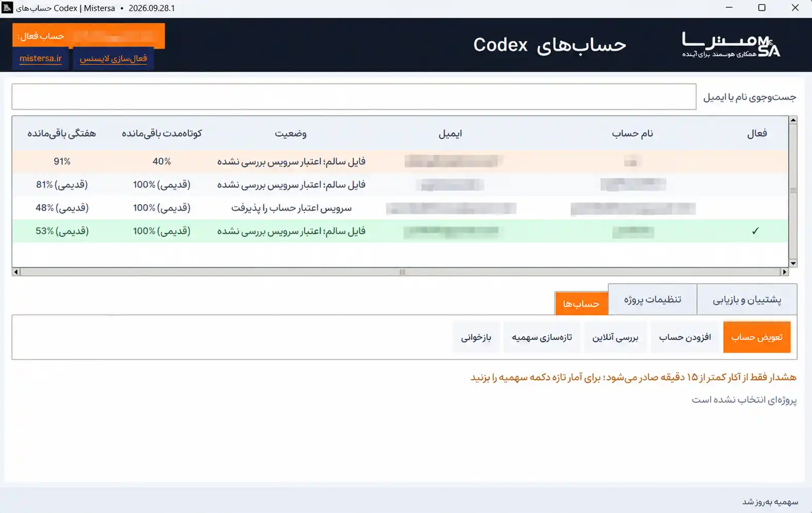This screenshot has height=513, width=812.
Task: Run the "بررسی آنلاین" check
Action: (615, 337)
